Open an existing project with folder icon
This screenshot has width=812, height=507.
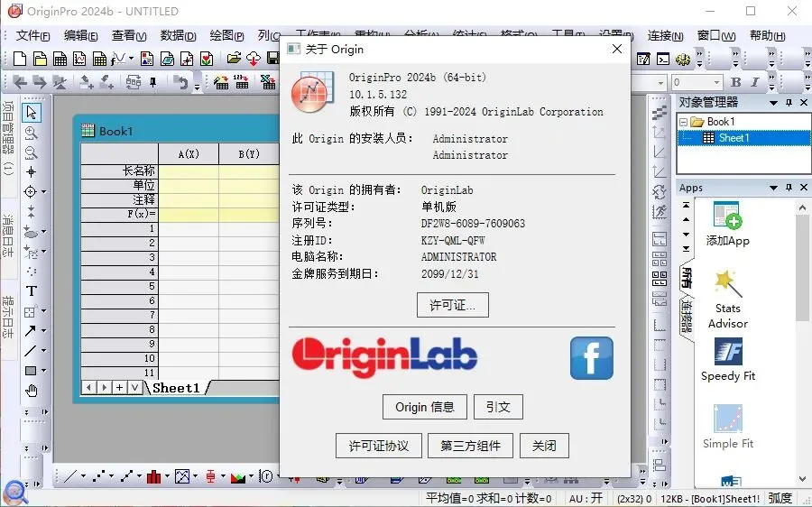coord(234,59)
